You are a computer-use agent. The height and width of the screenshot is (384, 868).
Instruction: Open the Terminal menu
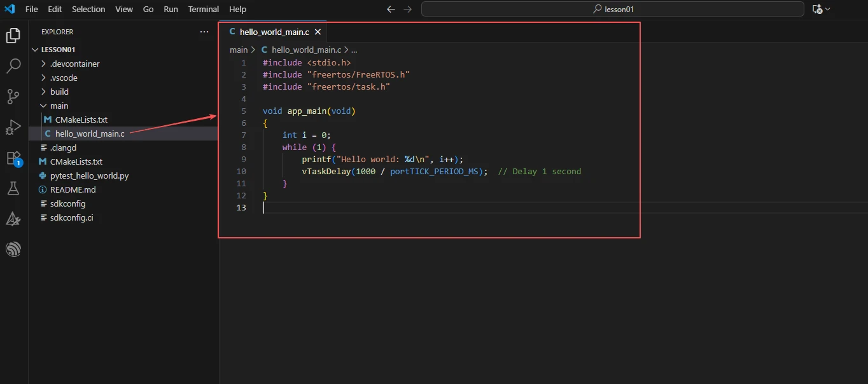coord(204,9)
